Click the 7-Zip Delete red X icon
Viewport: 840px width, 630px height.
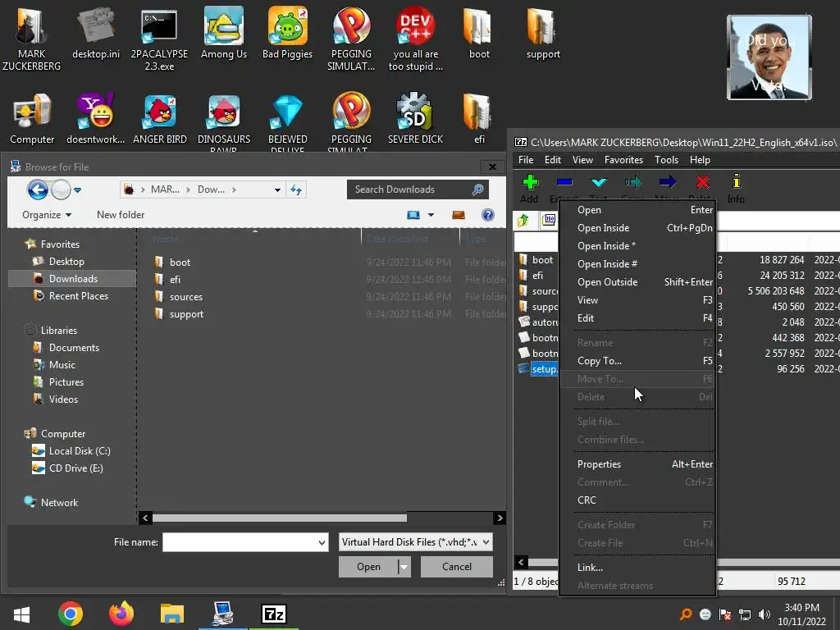point(702,183)
